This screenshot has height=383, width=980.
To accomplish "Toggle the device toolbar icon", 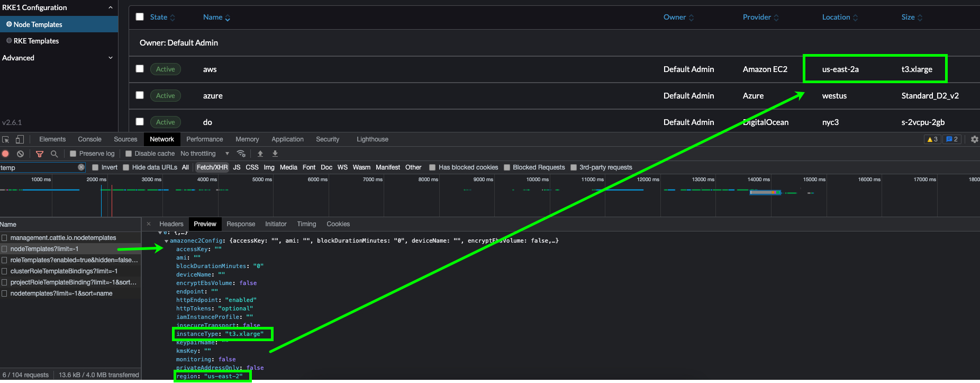I will 20,139.
